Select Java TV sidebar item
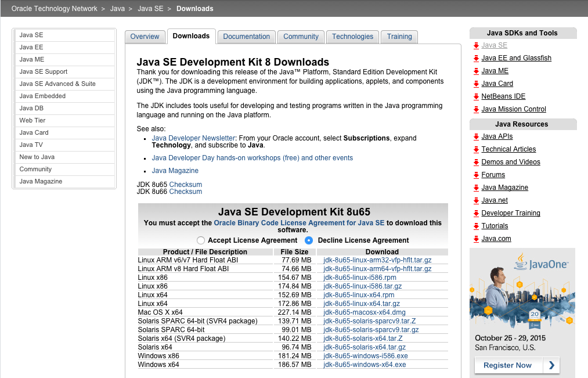This screenshot has width=588, height=378. pos(64,145)
